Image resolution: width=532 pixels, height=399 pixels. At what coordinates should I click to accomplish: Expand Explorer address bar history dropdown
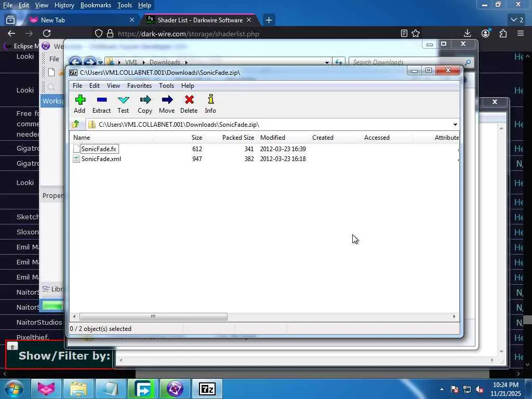tap(327, 62)
